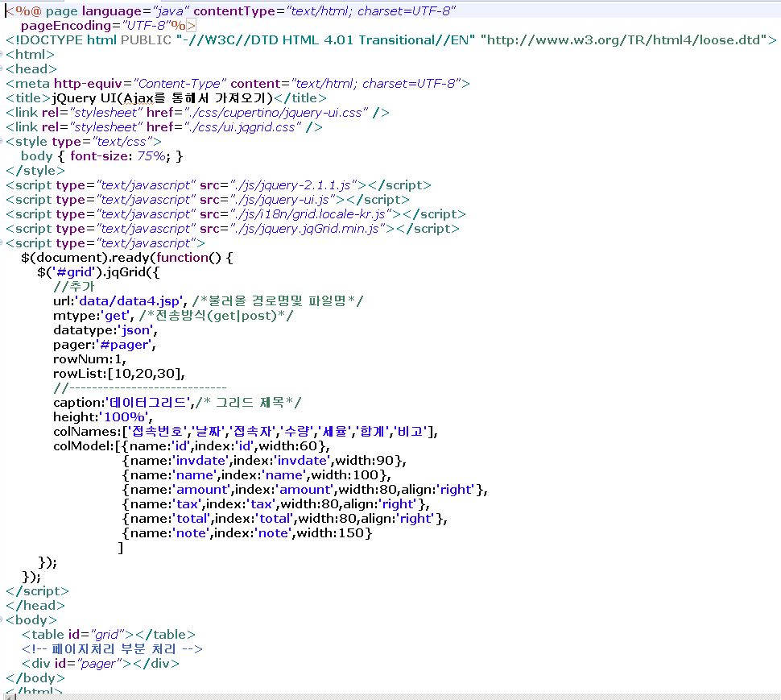Click the horizontal scrollbar left arrow
Viewport: 781px width, 700px height.
pyautogui.click(x=11, y=697)
